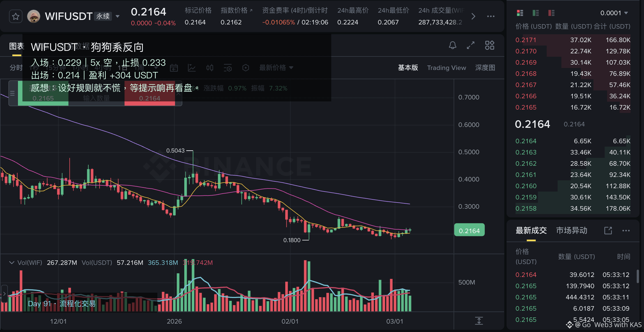Open the 最新价格 price type dropdown
This screenshot has height=332, width=644.
(x=276, y=68)
